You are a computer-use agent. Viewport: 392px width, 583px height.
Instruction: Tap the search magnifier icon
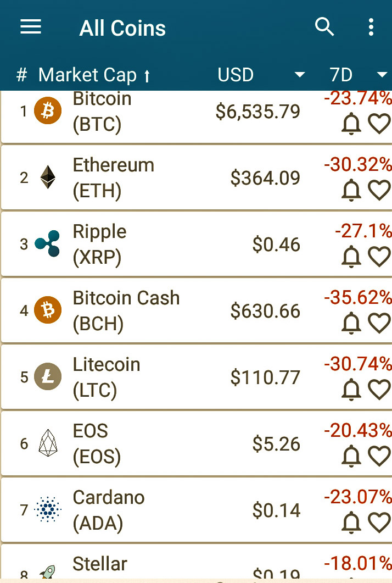[324, 27]
